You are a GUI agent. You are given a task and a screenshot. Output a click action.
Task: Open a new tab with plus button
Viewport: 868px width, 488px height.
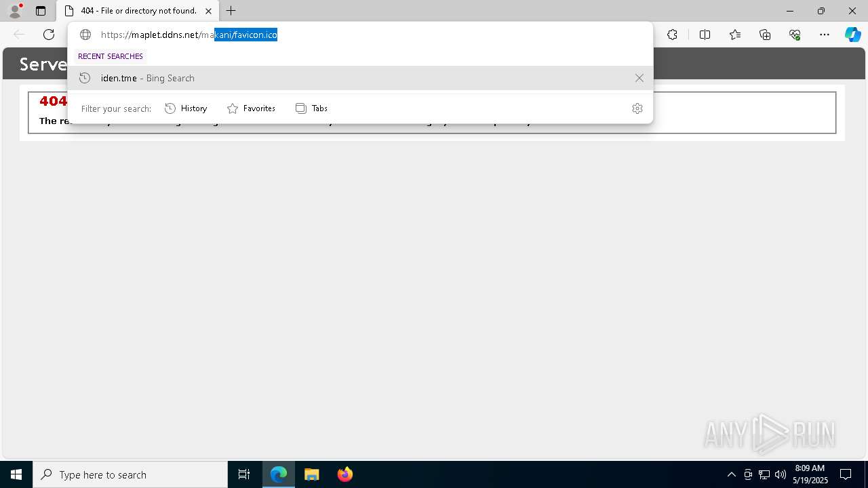point(231,11)
